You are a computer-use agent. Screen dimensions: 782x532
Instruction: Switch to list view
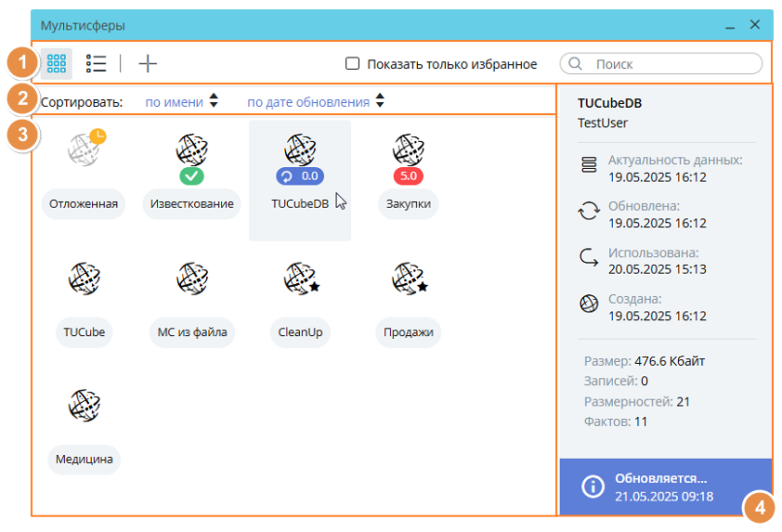(x=96, y=63)
